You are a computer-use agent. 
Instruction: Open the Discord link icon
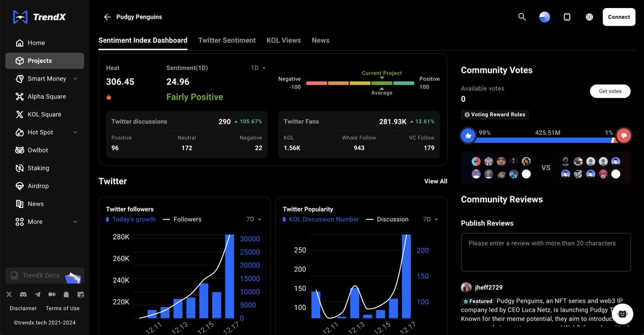click(x=23, y=294)
